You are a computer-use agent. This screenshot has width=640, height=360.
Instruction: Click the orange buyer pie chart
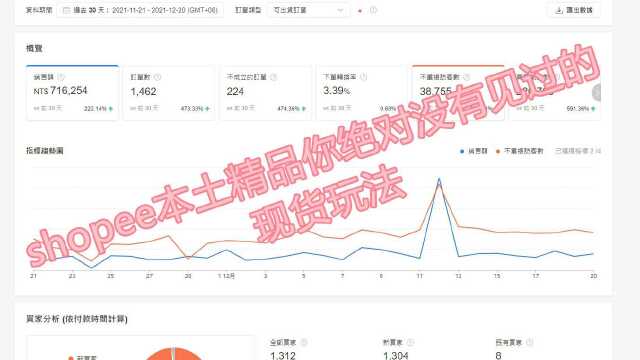[173, 354]
